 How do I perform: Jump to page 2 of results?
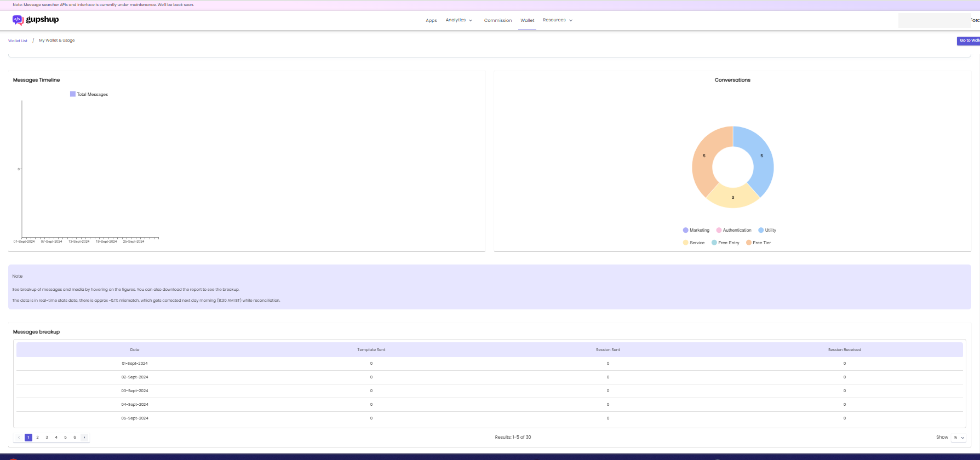pyautogui.click(x=37, y=438)
